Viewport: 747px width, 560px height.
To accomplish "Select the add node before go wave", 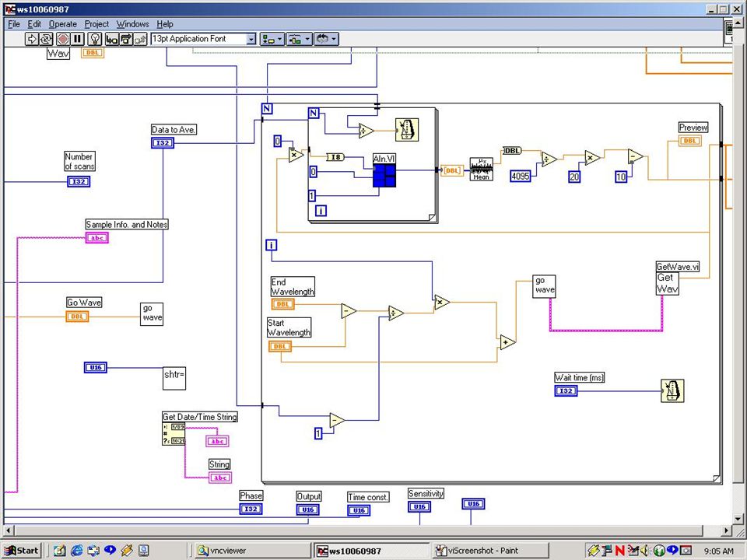I will point(507,342).
